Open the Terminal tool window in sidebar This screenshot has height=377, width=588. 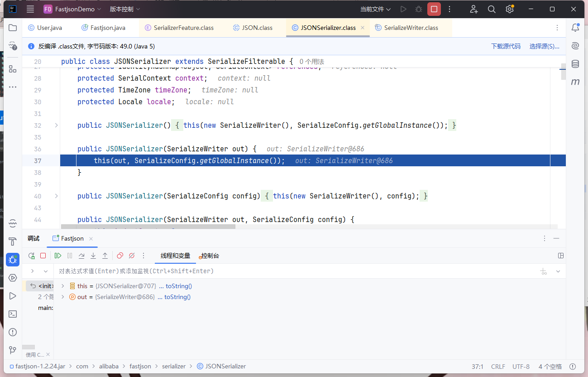(x=13, y=314)
